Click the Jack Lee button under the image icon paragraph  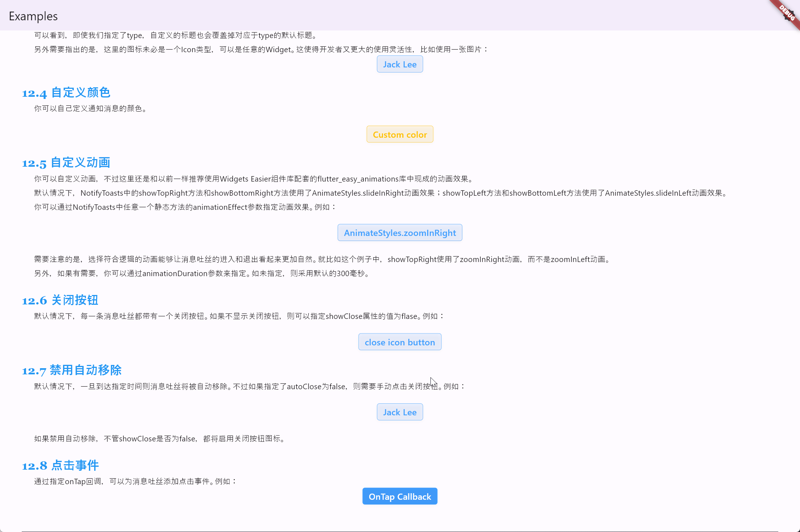coord(400,64)
